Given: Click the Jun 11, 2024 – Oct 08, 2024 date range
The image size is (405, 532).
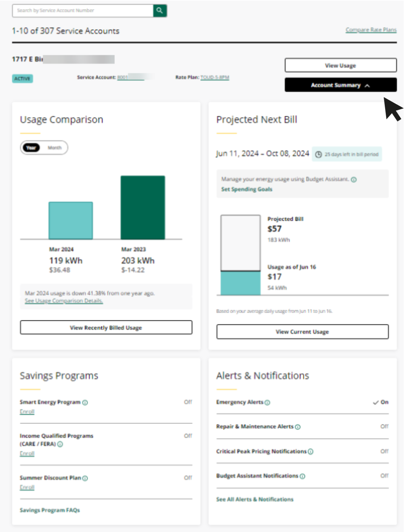Looking at the screenshot, I should pyautogui.click(x=262, y=154).
